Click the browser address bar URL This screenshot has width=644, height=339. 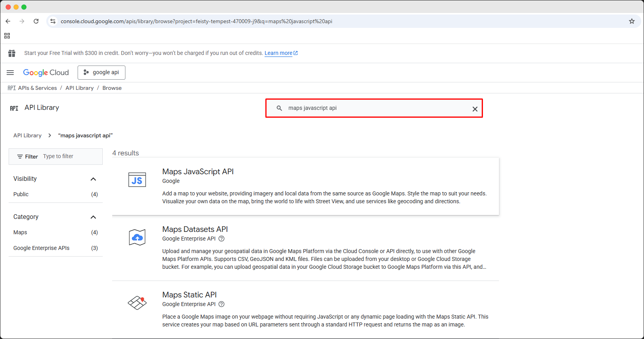196,21
